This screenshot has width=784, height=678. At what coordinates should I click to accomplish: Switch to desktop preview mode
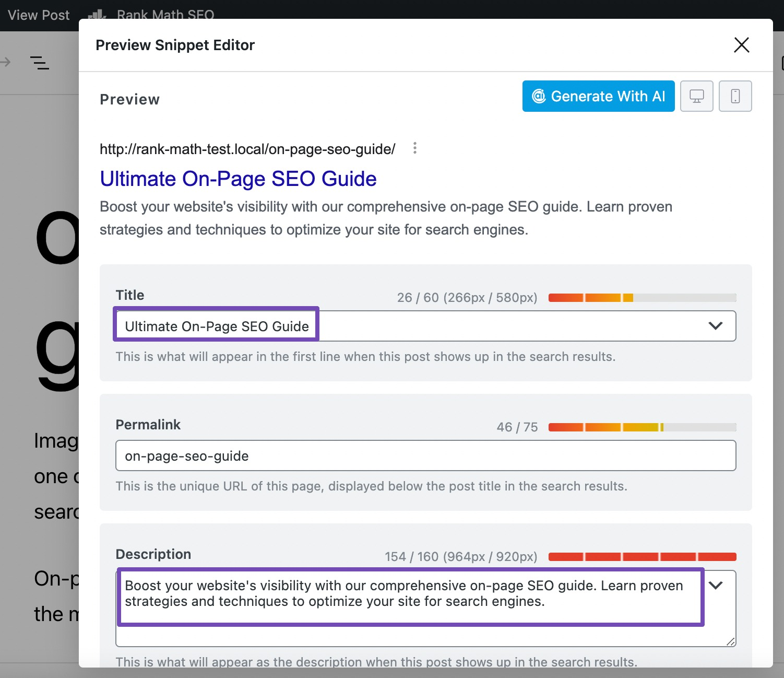[x=696, y=96]
